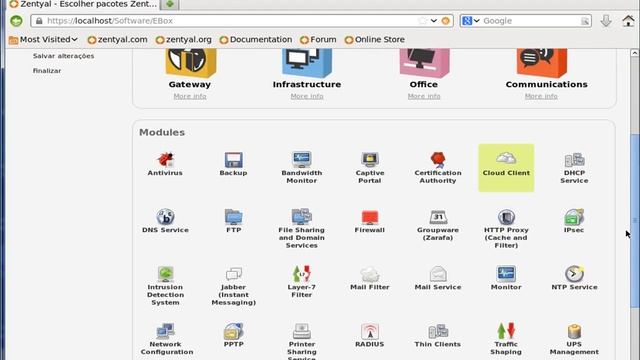The height and width of the screenshot is (360, 640).
Task: Select the Traffic Shaping module
Action: point(506,339)
